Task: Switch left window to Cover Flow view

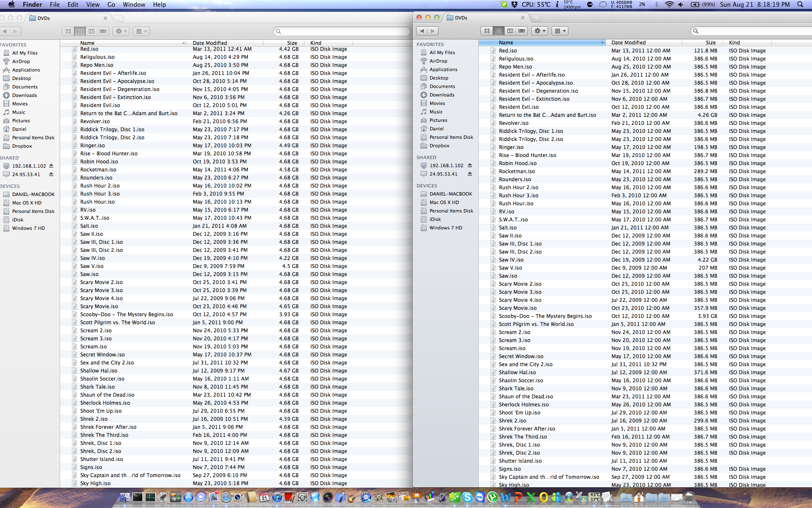Action: [103, 31]
